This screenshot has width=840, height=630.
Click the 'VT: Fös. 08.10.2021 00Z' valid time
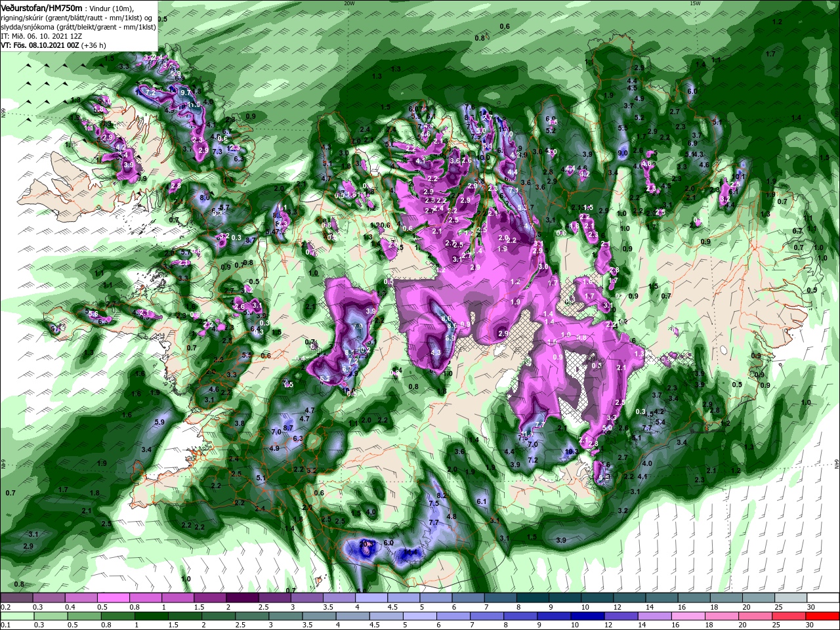pyautogui.click(x=40, y=45)
